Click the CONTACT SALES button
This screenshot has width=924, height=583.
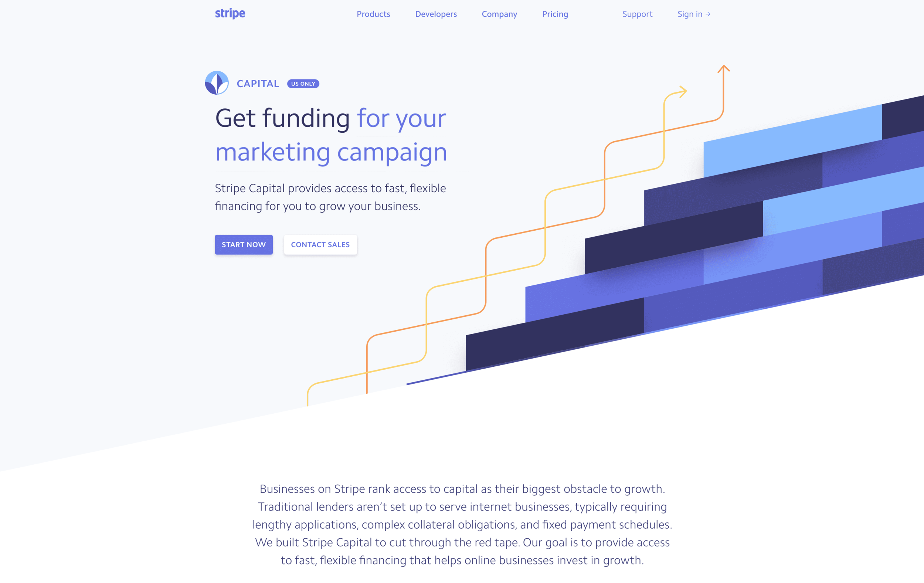320,244
